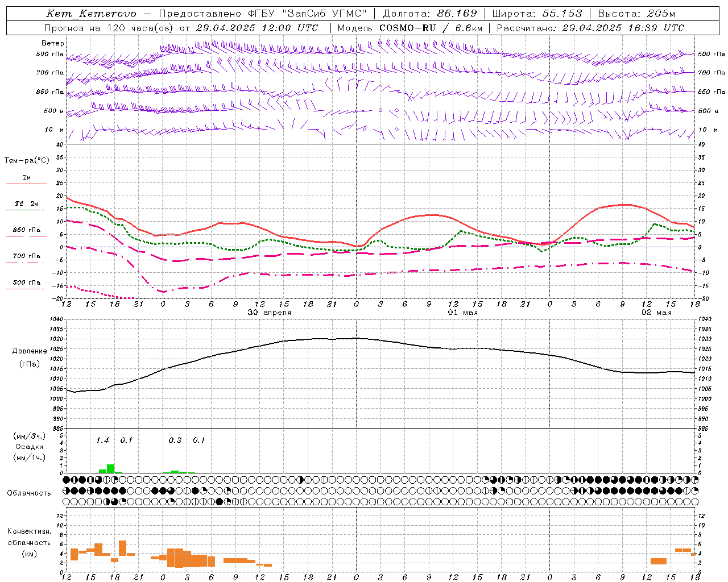The height and width of the screenshot is (582, 728).
Task: Click the 'Модель COSMO-RU / 6.6км' model label
Action: click(x=409, y=28)
